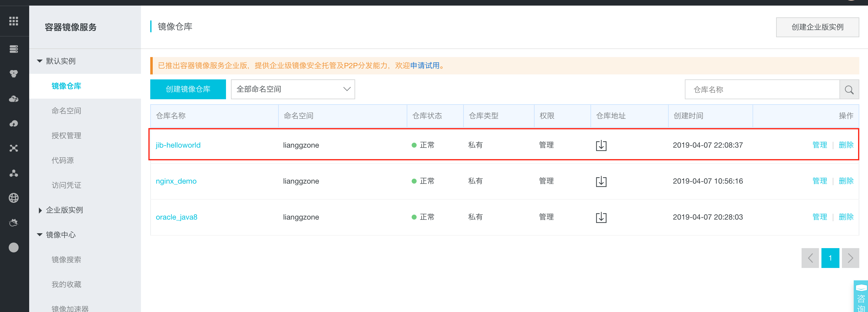Click lianggzone namespace in nginx_demo row

(x=301, y=181)
